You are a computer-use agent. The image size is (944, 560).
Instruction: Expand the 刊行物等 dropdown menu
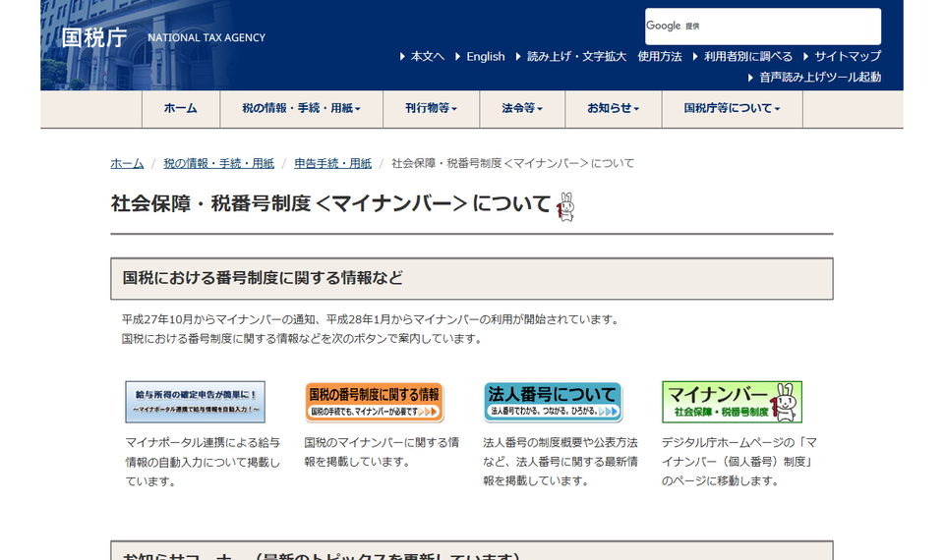[431, 109]
